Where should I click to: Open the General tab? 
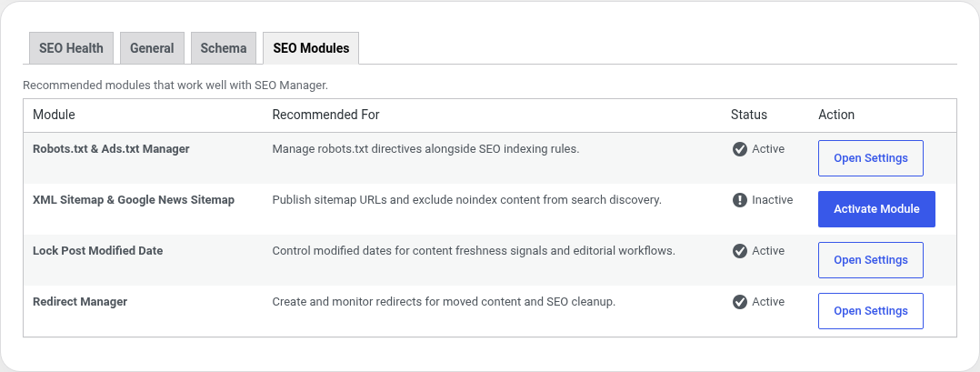coord(152,48)
